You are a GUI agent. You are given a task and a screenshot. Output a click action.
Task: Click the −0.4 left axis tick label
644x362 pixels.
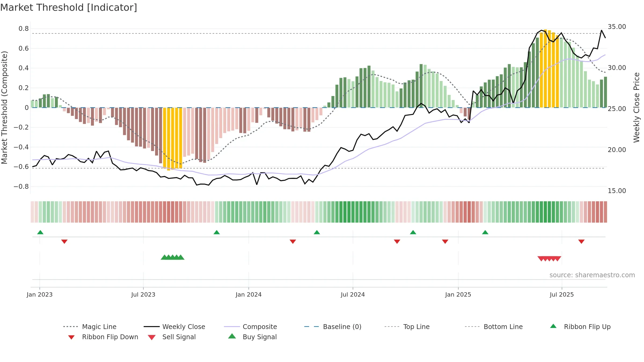[21, 147]
